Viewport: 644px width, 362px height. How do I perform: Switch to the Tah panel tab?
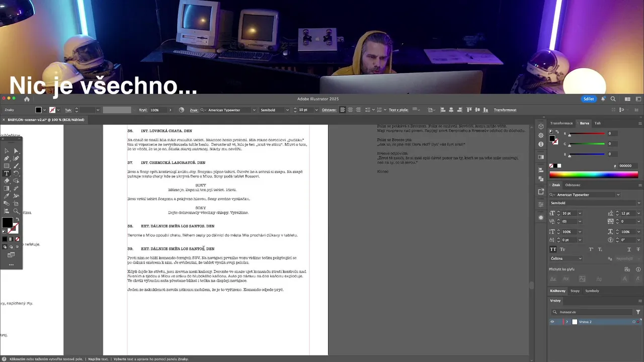point(597,123)
